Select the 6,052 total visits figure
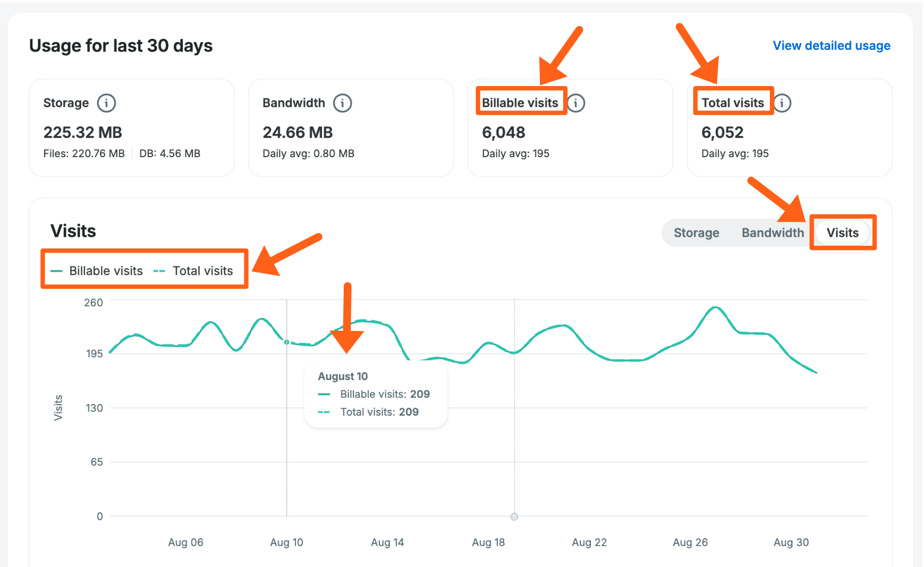The height and width of the screenshot is (567, 924). [x=722, y=132]
